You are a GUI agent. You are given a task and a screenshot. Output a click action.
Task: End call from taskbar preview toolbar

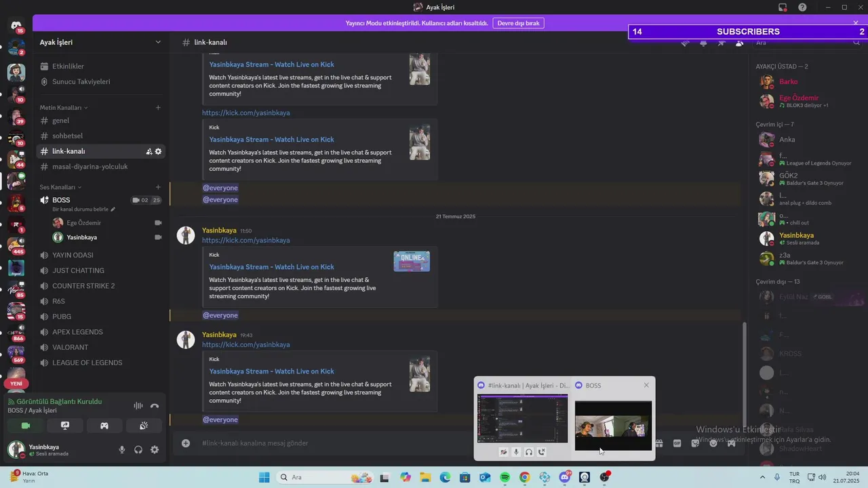(x=542, y=452)
